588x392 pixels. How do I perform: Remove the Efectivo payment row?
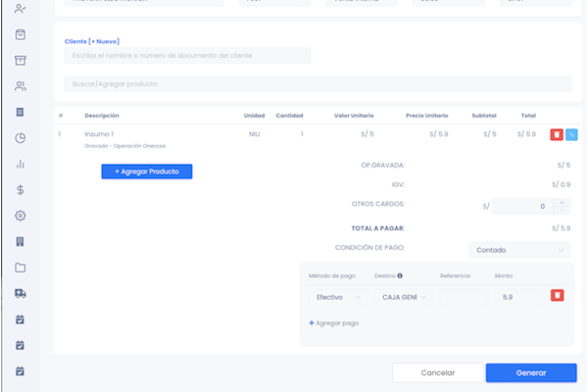(557, 296)
